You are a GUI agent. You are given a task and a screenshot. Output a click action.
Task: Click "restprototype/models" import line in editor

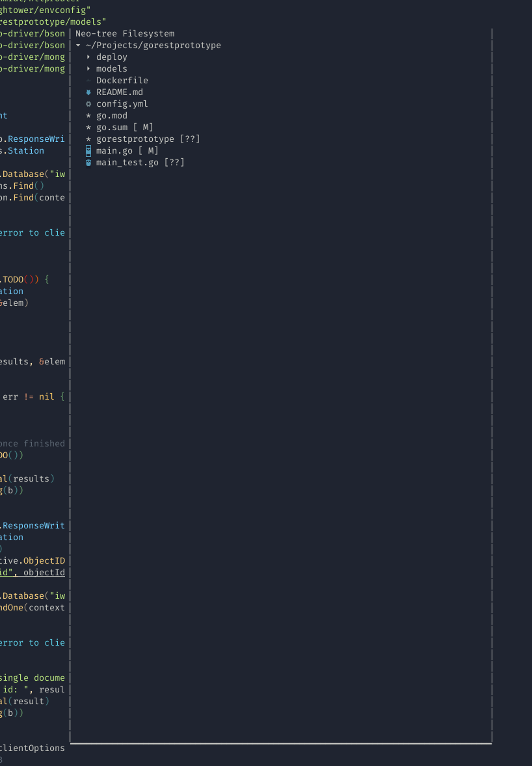[53, 22]
